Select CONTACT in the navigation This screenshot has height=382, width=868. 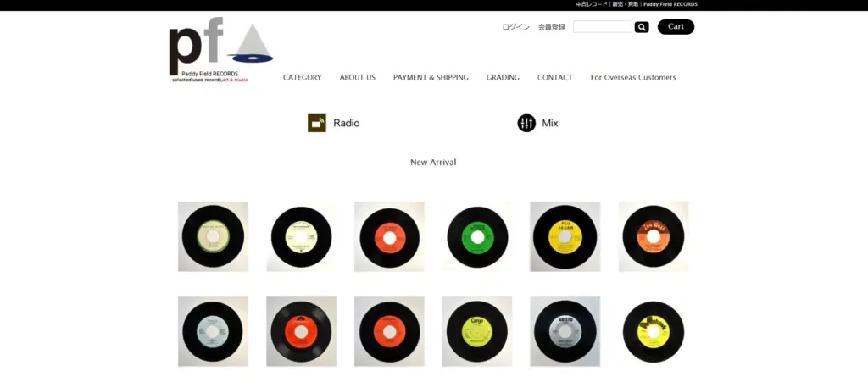coord(554,77)
